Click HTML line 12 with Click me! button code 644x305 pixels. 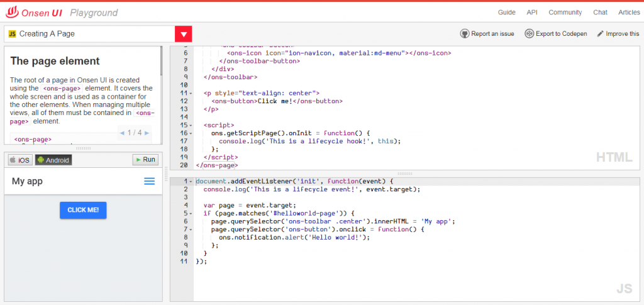(x=277, y=101)
